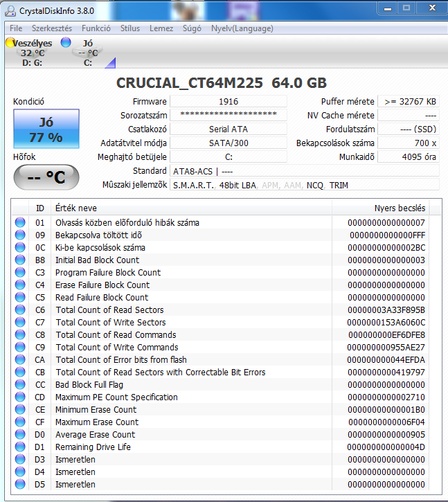Click the Standard field ATA8-ACS
The image size is (448, 502).
305,171
